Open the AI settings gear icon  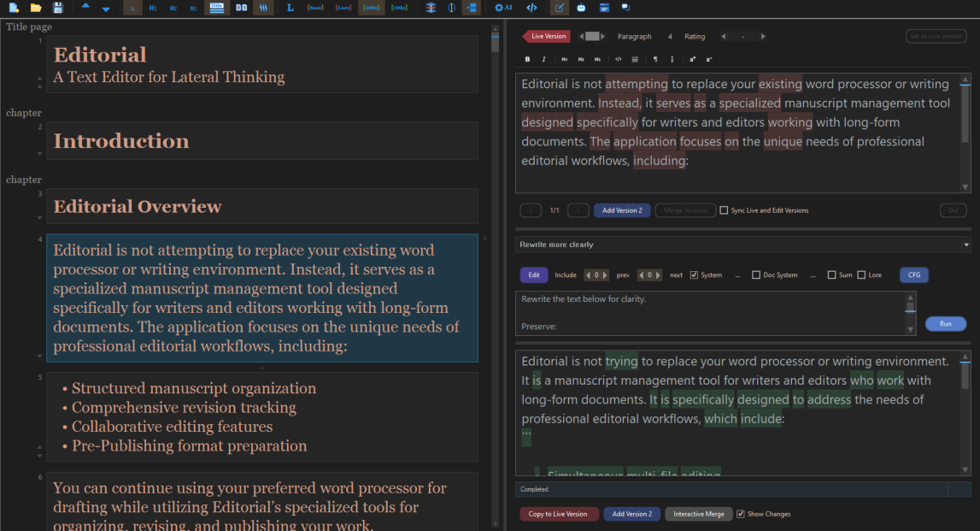click(503, 8)
